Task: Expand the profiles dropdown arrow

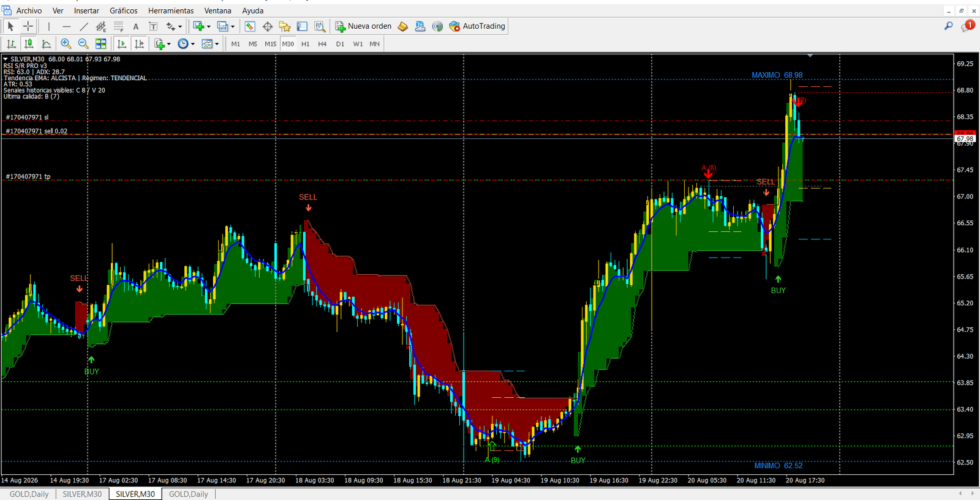Action: point(233,26)
